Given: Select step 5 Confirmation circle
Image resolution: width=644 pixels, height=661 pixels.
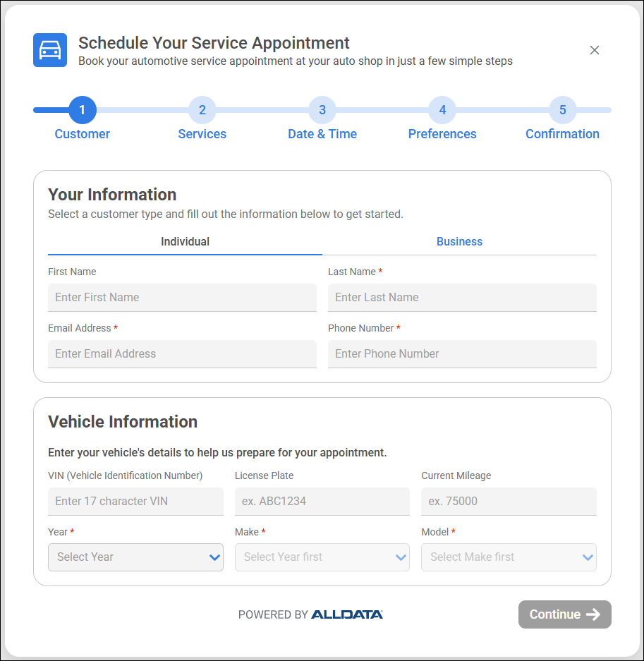Looking at the screenshot, I should tap(563, 110).
